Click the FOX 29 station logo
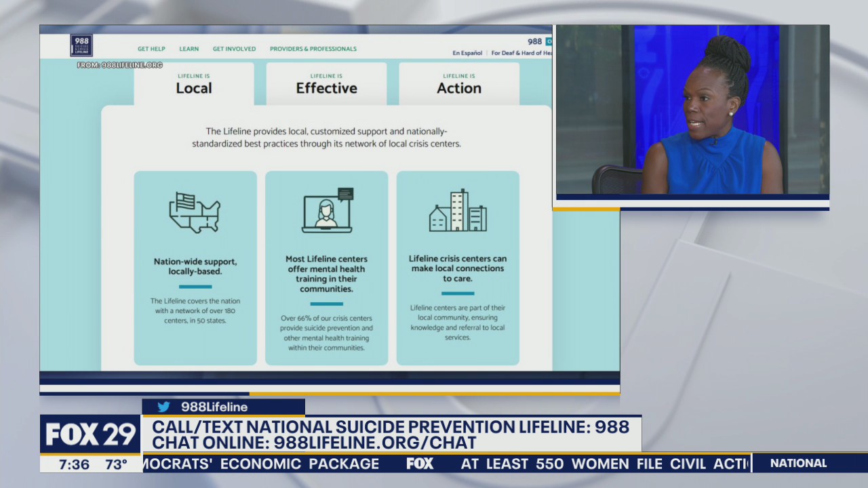Screen dimensions: 868x488 90,434
